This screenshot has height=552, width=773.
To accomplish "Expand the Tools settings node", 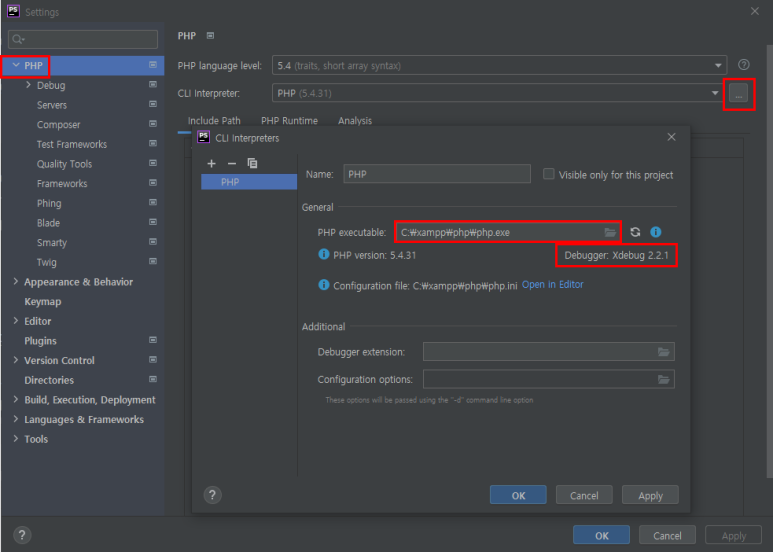I will [x=16, y=439].
